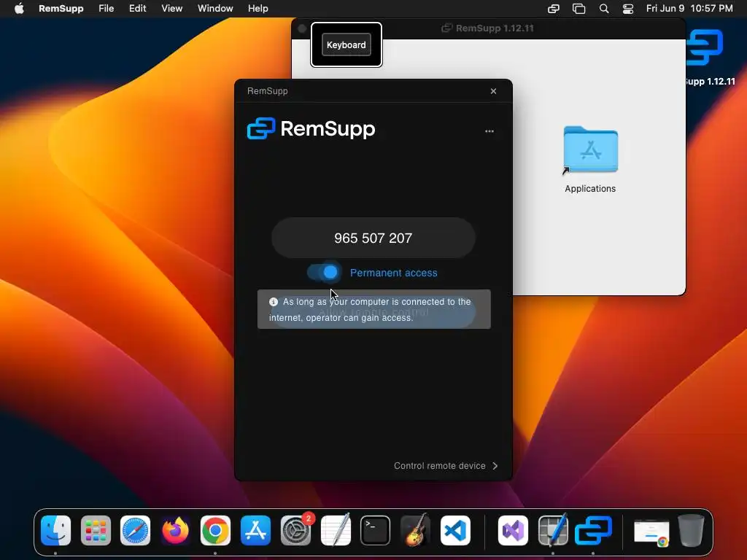This screenshot has height=560, width=747.
Task: Click the Permanent access label
Action: coord(393,273)
